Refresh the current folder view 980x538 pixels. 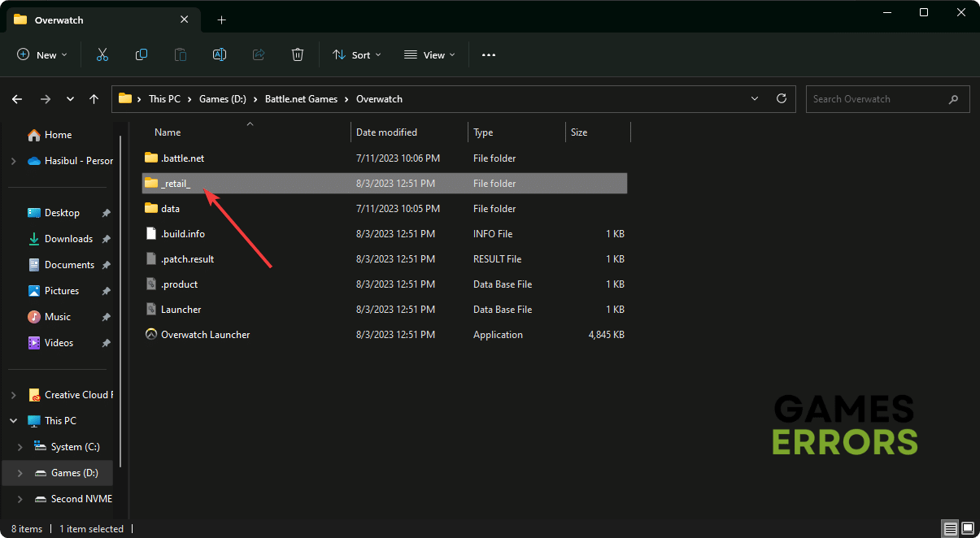point(782,98)
